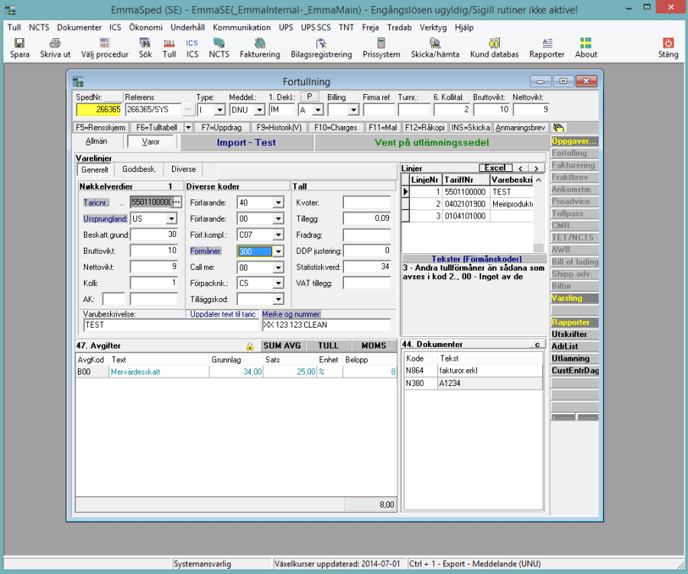Click the Varsling side button
Screen dimensions: 688x574
tap(574, 298)
